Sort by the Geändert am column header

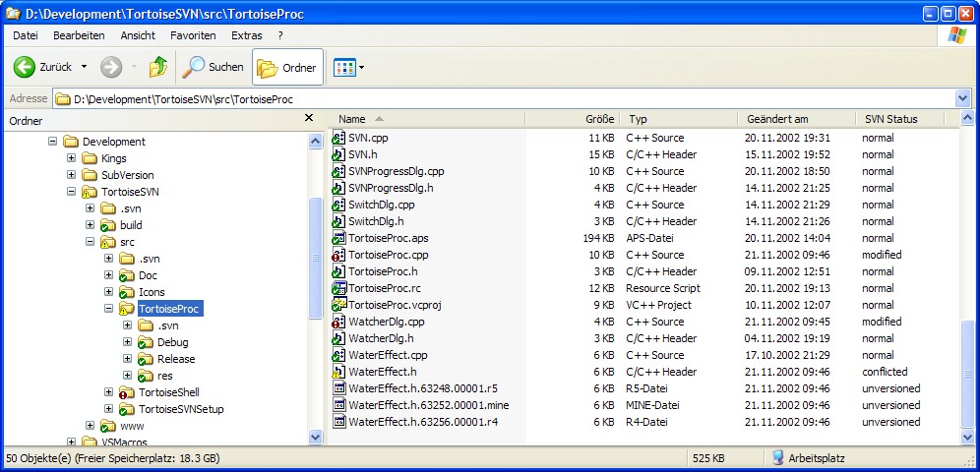(796, 119)
